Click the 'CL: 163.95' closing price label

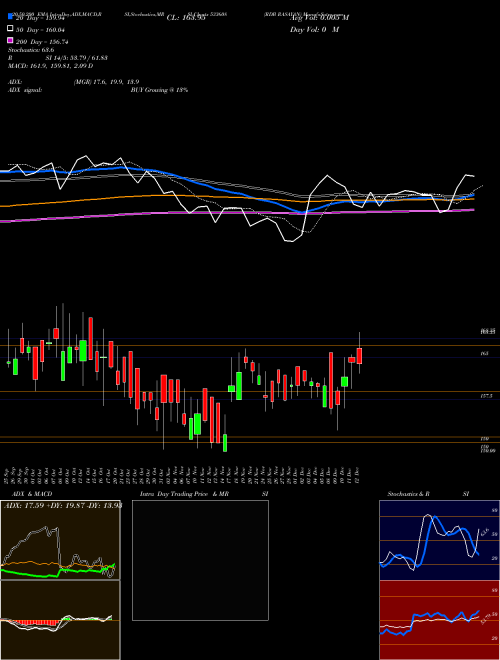pos(186,18)
